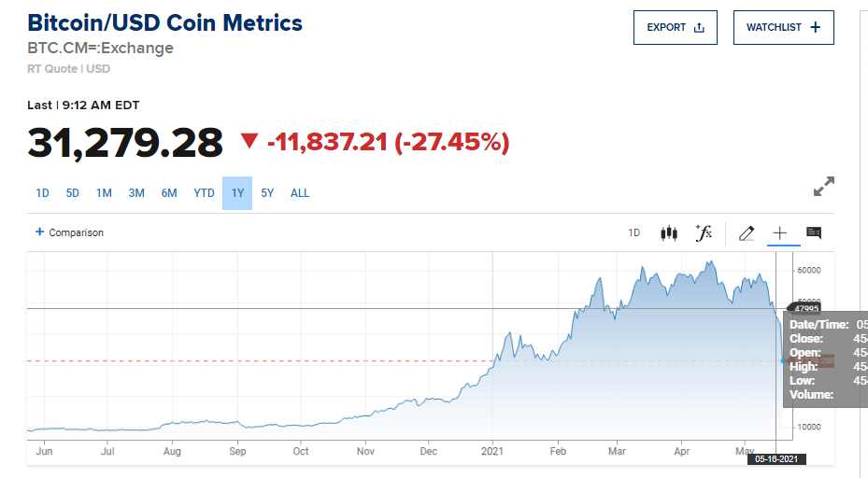Open the 1D interval dropdown in chart toolbar
Screen dimensions: 868x478
633,233
